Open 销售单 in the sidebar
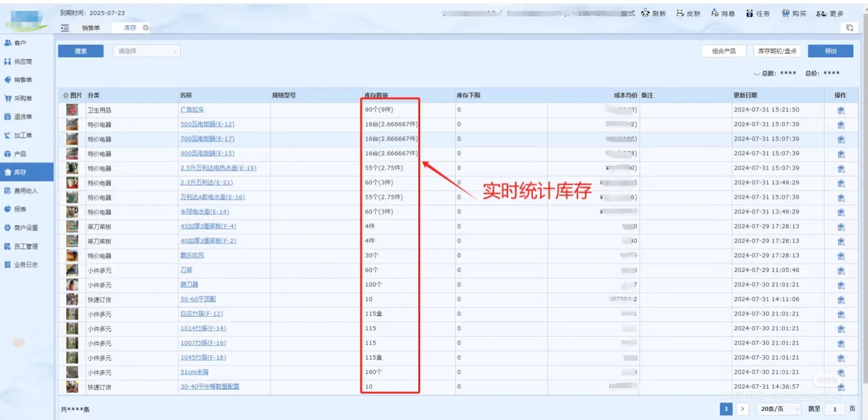 click(27, 80)
